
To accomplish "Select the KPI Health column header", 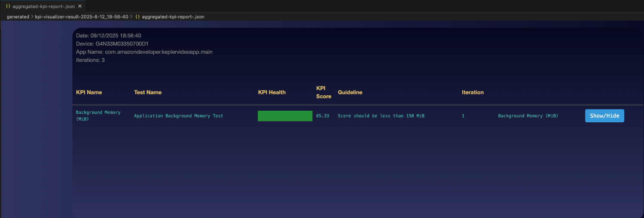I will tap(272, 92).
